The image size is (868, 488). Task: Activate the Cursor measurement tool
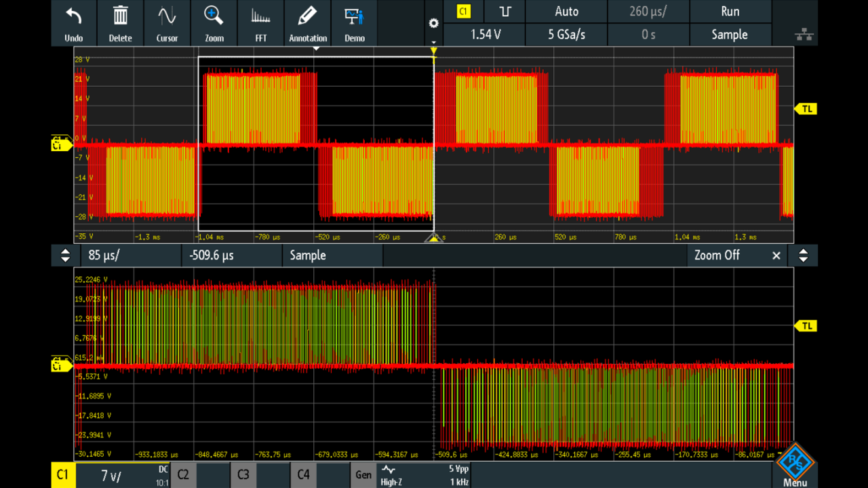pyautogui.click(x=167, y=23)
